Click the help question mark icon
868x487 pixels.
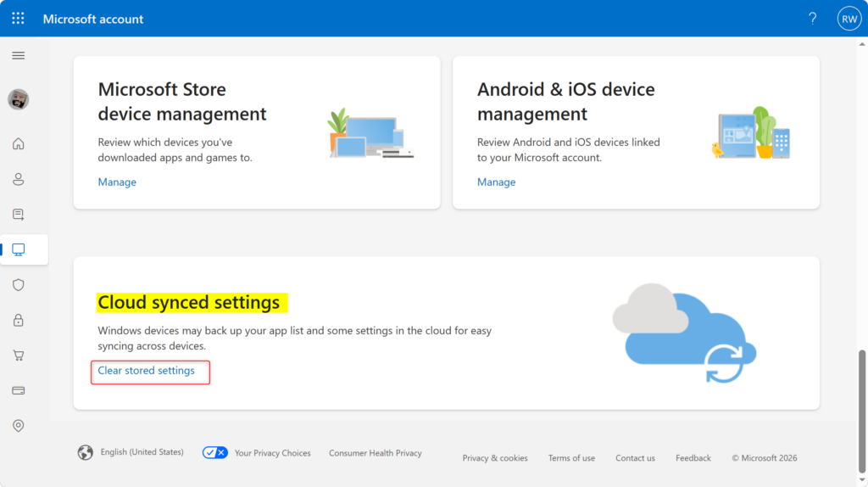coord(812,19)
